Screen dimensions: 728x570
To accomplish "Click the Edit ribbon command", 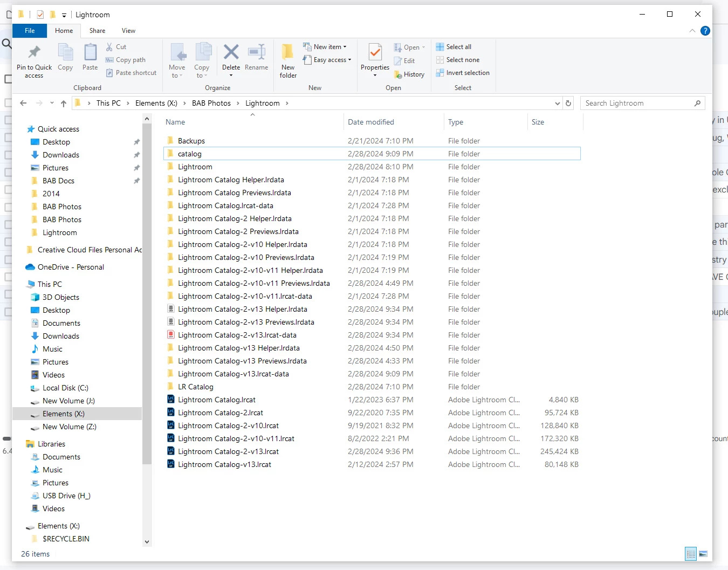I will (404, 61).
